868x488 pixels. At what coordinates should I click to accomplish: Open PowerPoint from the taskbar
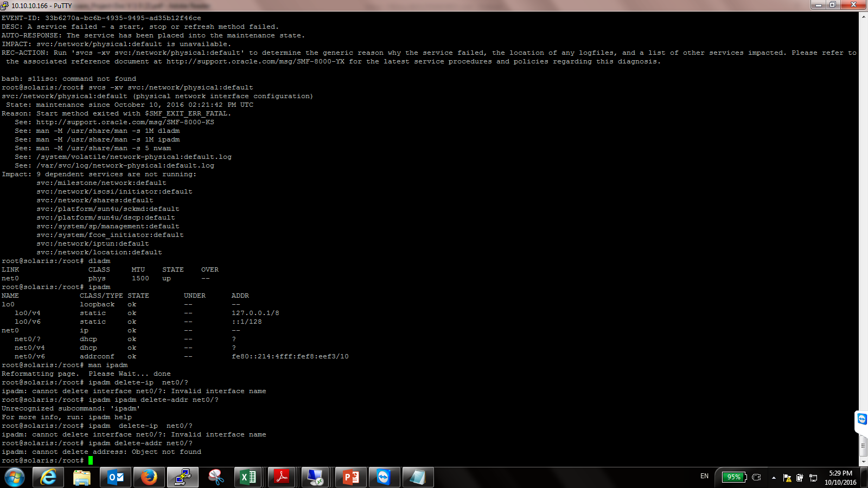(351, 477)
